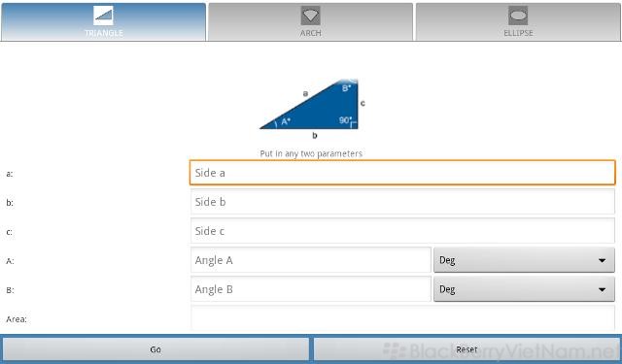The width and height of the screenshot is (622, 364).
Task: Click the Go button
Action: (155, 349)
